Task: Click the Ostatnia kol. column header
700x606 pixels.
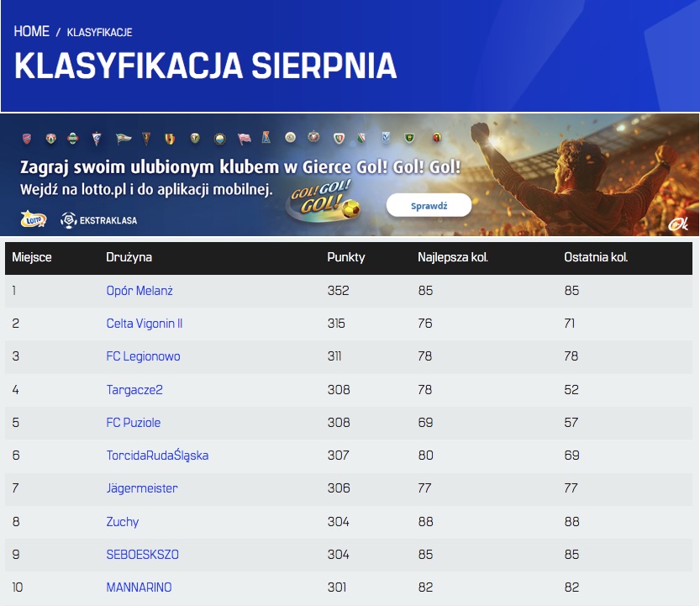Action: coord(596,257)
